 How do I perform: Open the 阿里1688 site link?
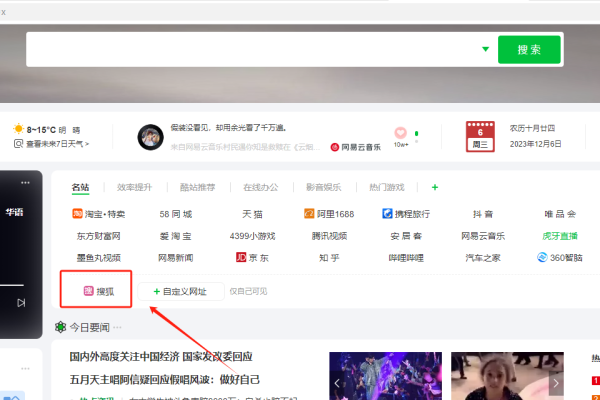[x=329, y=214]
